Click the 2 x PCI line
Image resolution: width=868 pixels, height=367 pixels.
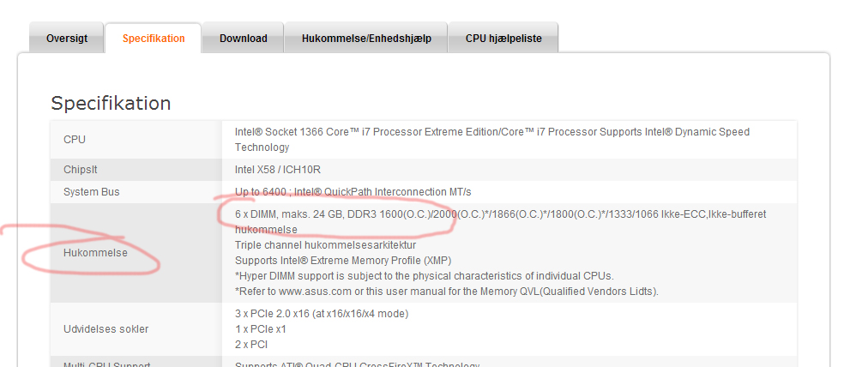(252, 345)
